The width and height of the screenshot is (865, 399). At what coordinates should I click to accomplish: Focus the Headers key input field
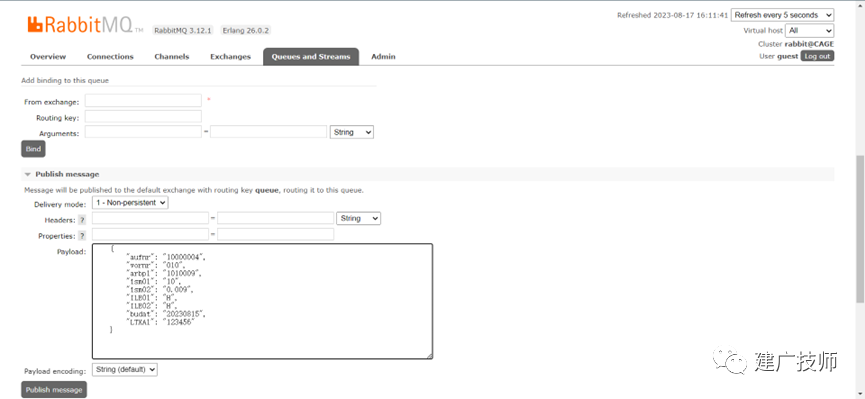point(151,219)
